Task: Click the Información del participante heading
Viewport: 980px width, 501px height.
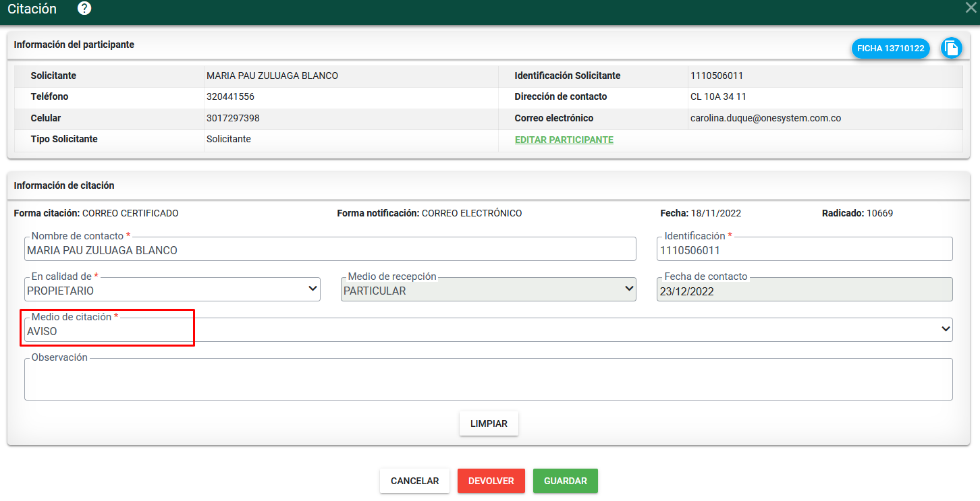Action: coord(74,45)
